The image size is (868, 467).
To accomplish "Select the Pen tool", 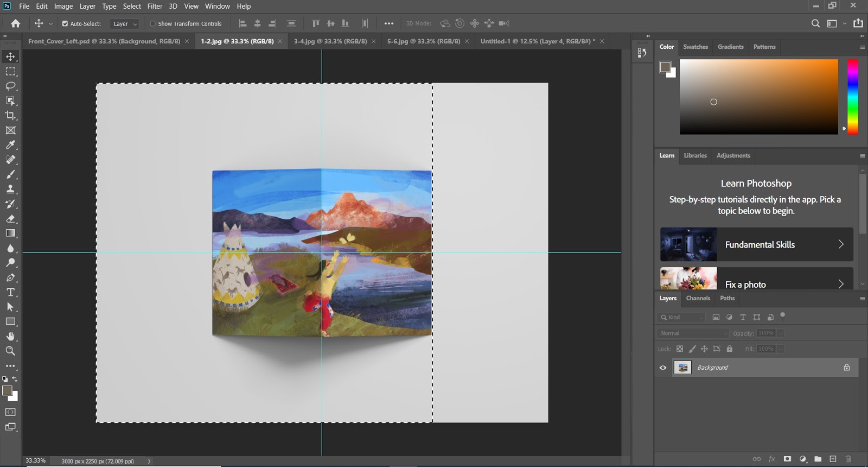I will 10,277.
